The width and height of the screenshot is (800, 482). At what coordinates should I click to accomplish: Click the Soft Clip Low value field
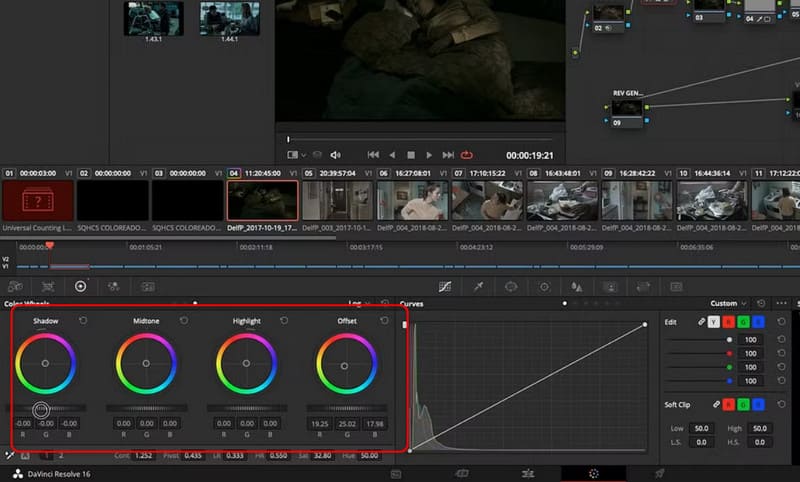click(x=702, y=428)
